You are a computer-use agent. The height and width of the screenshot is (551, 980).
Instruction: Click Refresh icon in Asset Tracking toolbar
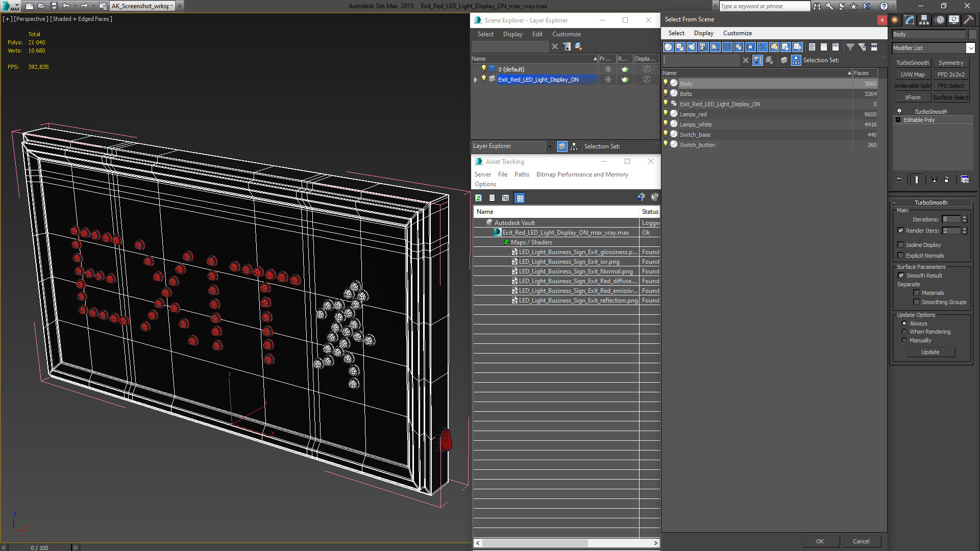[478, 198]
